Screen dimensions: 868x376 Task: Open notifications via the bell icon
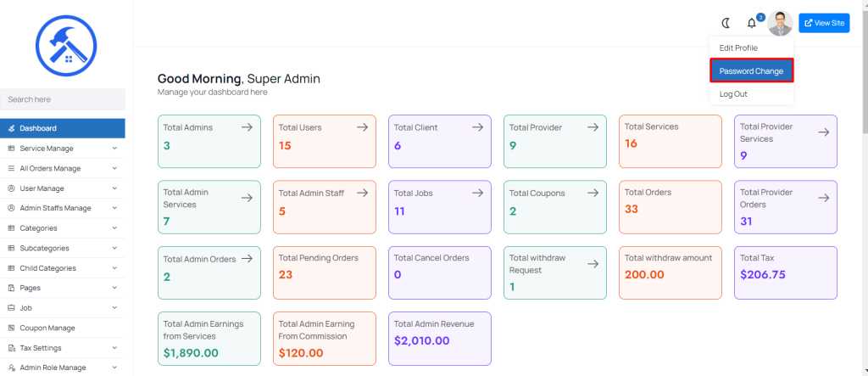point(751,23)
